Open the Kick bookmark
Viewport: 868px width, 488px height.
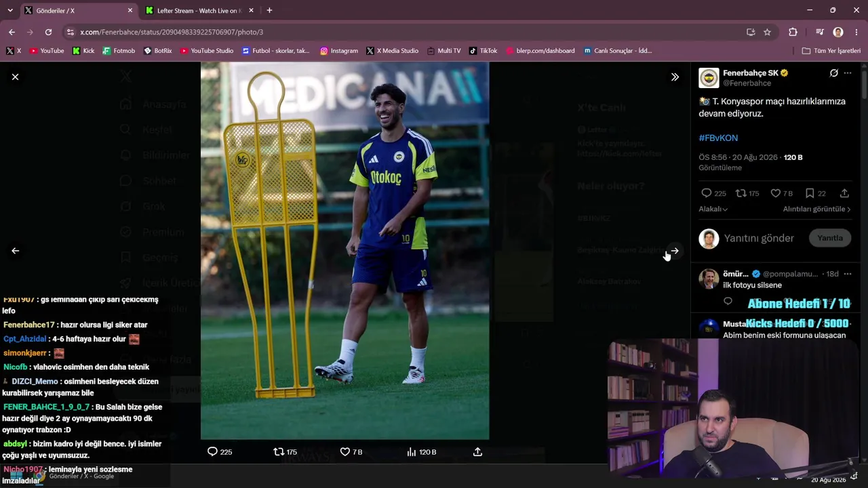point(83,51)
